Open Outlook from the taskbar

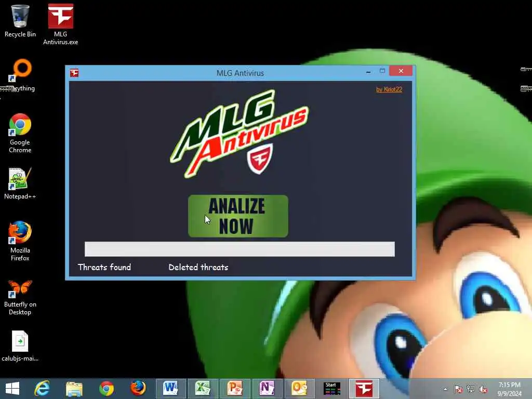click(299, 389)
